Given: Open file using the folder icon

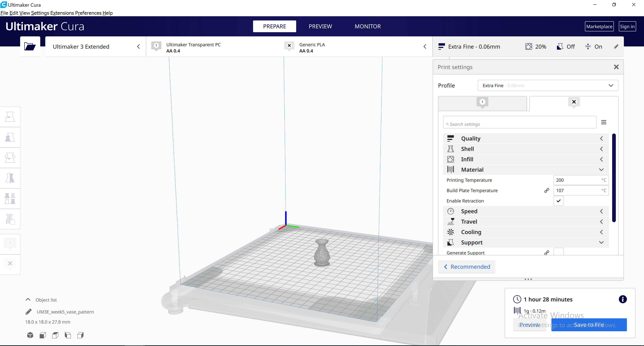Looking at the screenshot, I should coord(30,46).
